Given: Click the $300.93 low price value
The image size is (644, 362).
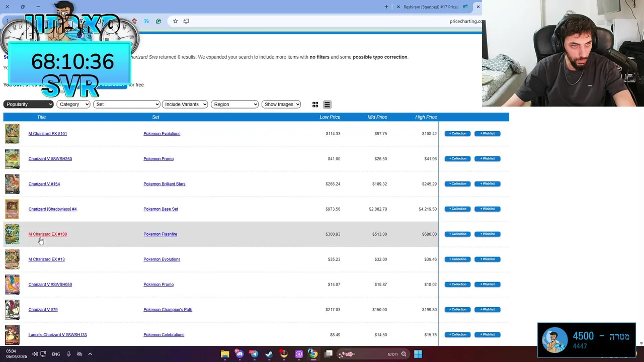Looking at the screenshot, I should click(x=333, y=234).
